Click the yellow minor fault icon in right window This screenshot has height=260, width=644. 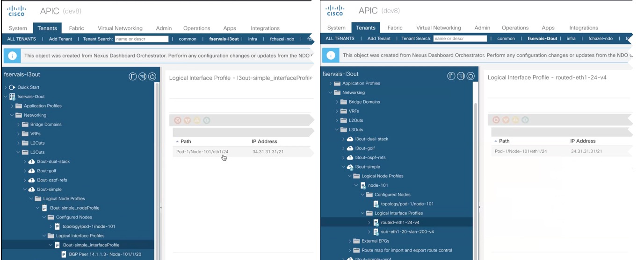[x=515, y=120]
